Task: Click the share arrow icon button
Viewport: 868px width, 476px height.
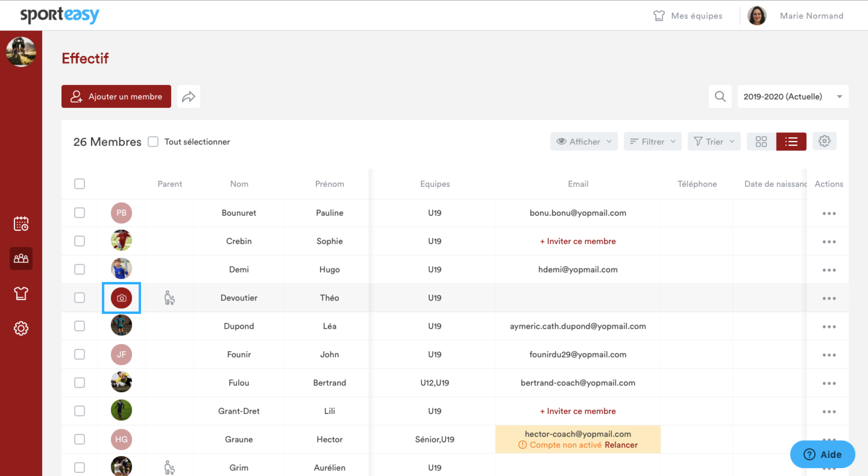Action: [x=189, y=97]
